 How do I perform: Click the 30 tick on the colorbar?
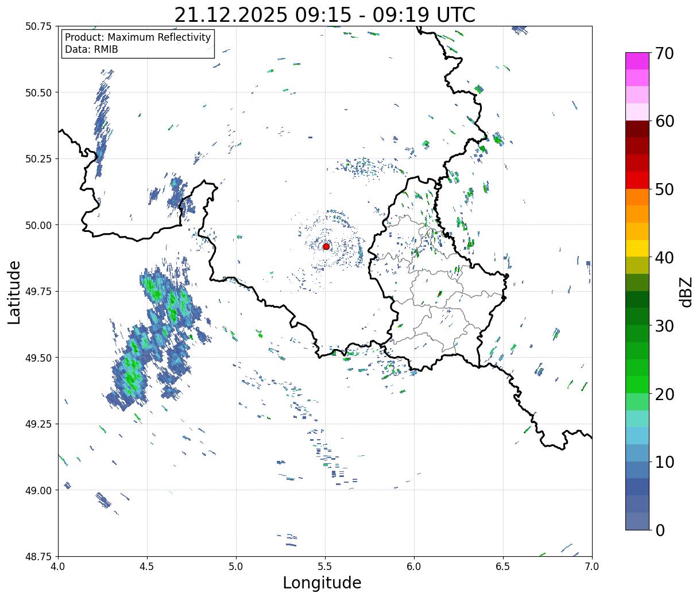(664, 325)
